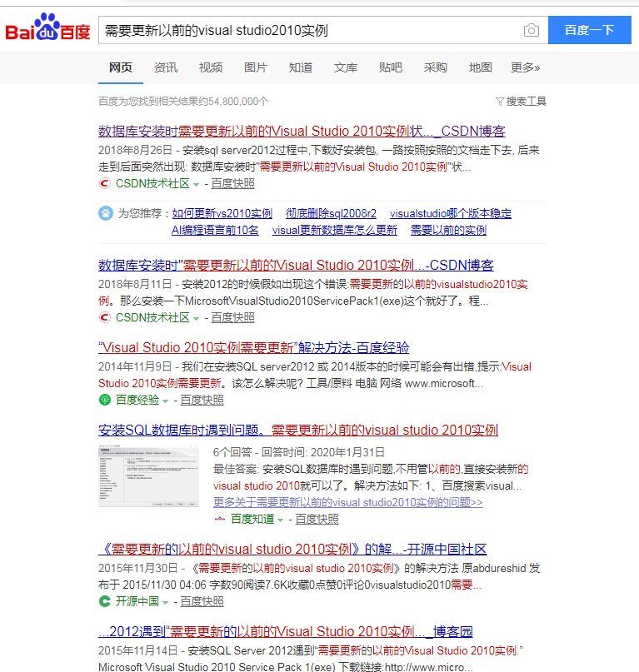The width and height of the screenshot is (639, 672).
Task: Open 百度快照 for the 开源中国 result
Action: pyautogui.click(x=202, y=601)
